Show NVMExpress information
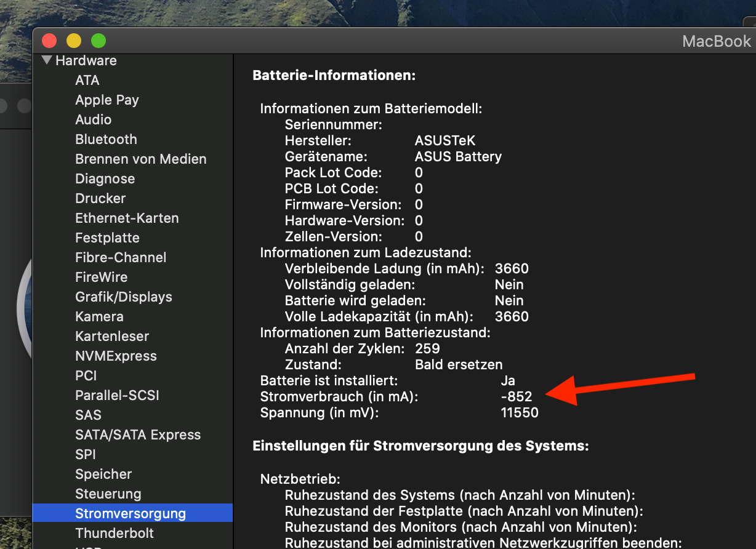The width and height of the screenshot is (756, 549). (116, 356)
